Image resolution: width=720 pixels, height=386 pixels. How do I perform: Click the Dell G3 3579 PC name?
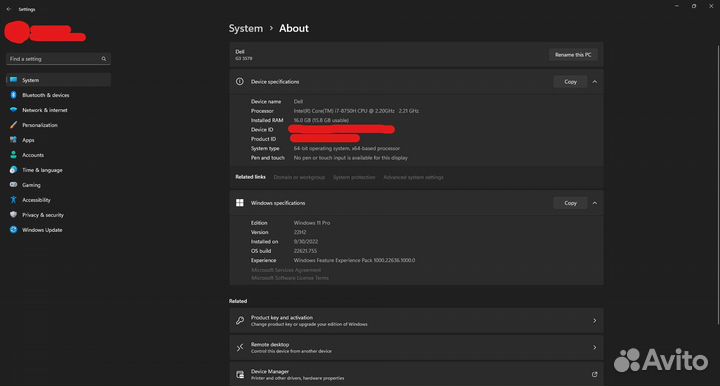tap(244, 55)
